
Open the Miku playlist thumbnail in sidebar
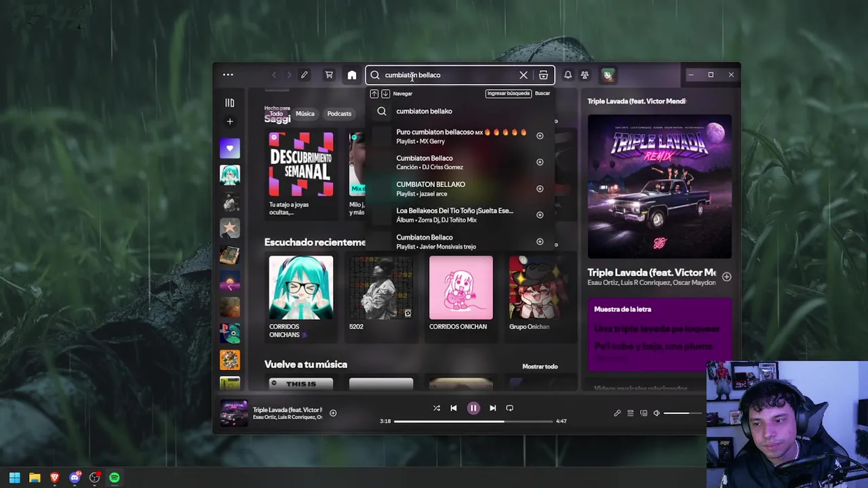230,175
